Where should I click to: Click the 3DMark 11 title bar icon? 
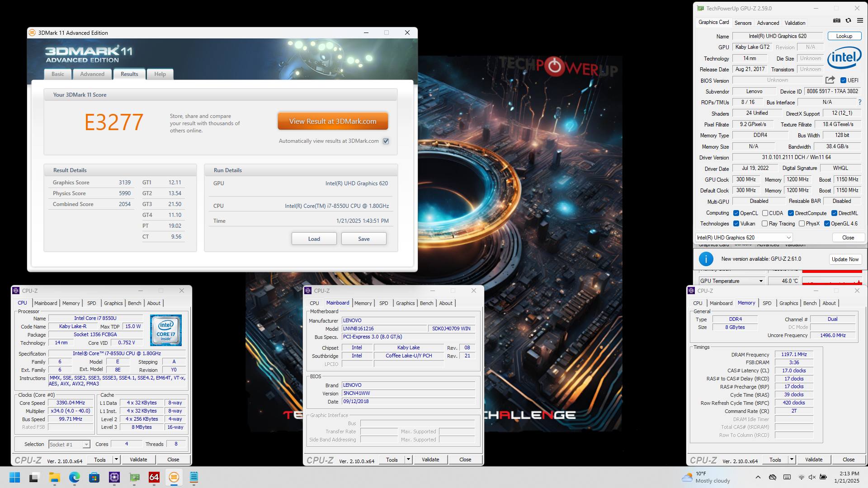point(32,33)
